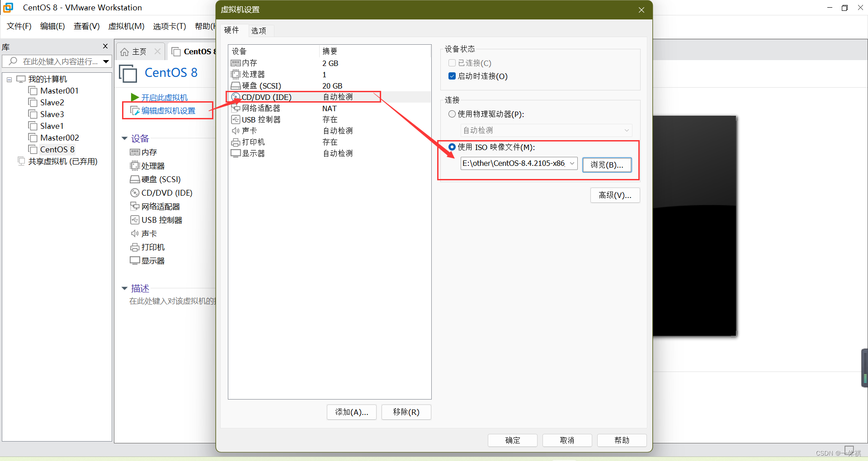Image resolution: width=868 pixels, height=461 pixels.
Task: Click the 声卡 icon in the main window summary
Action: (x=135, y=233)
